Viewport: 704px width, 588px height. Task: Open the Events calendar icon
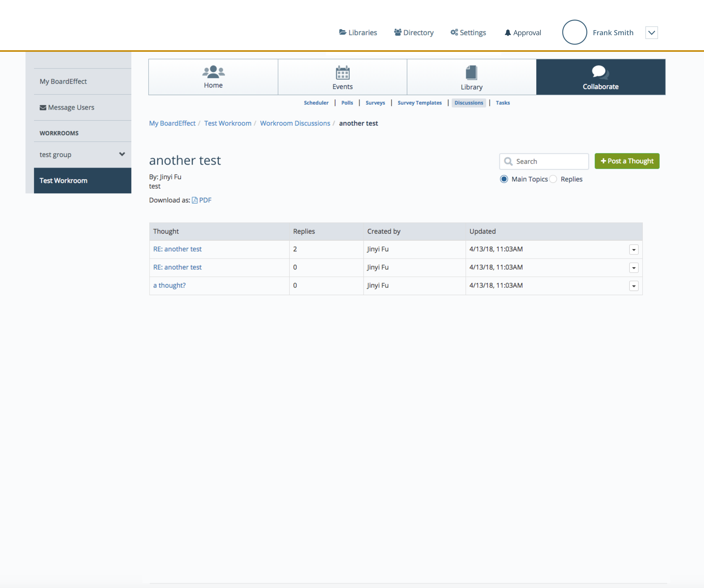click(x=342, y=72)
